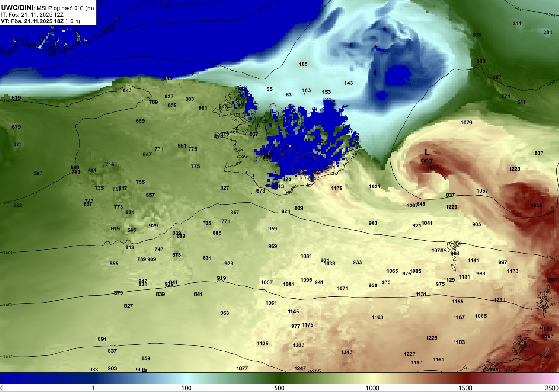The image size is (559, 392).
Task: Click the 1041 height value
Action: 427,223
